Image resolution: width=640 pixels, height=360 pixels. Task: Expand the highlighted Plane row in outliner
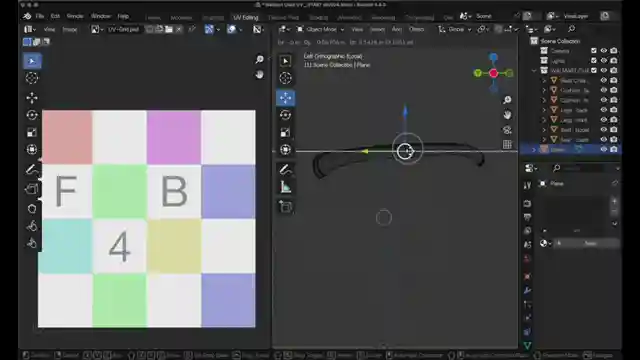tap(534, 150)
